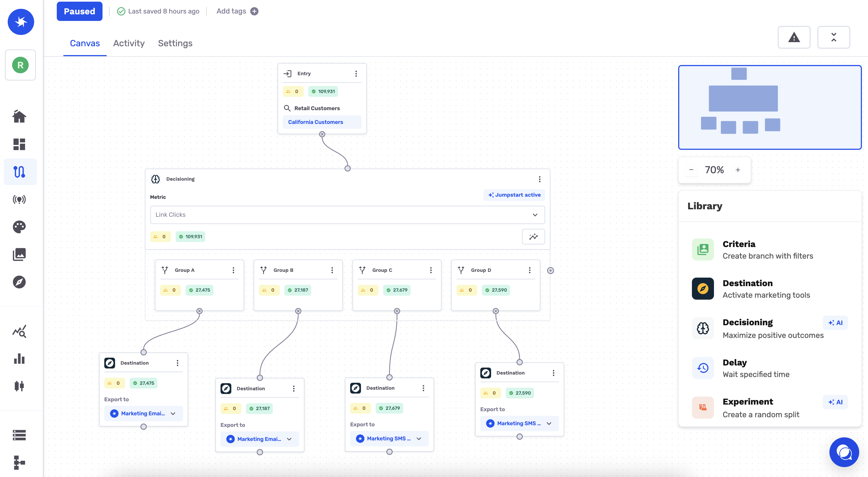This screenshot has height=477, width=868.
Task: Open Group D three-dot menu
Action: pyautogui.click(x=529, y=270)
